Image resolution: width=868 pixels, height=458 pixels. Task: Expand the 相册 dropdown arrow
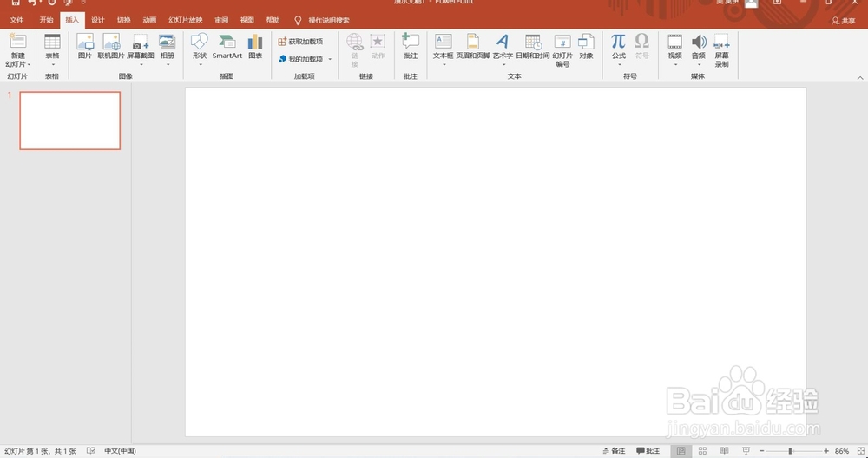[x=168, y=65]
